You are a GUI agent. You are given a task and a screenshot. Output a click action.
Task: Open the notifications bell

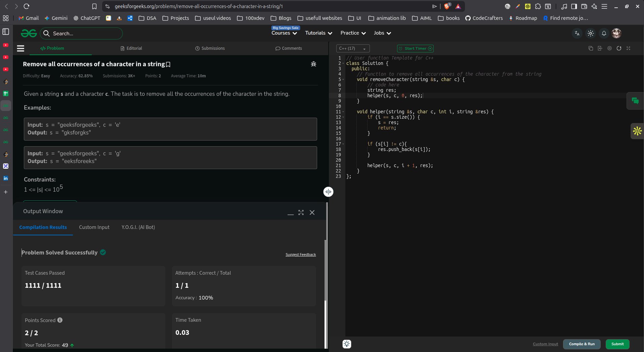[604, 33]
